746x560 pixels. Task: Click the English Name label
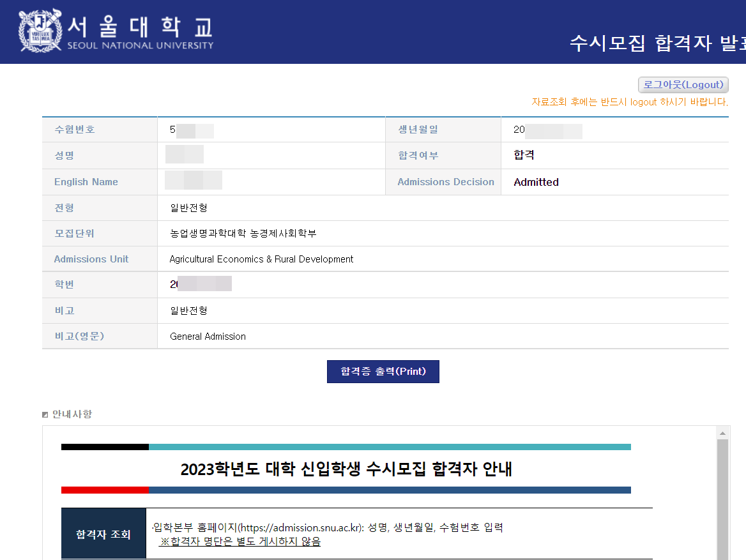86,182
